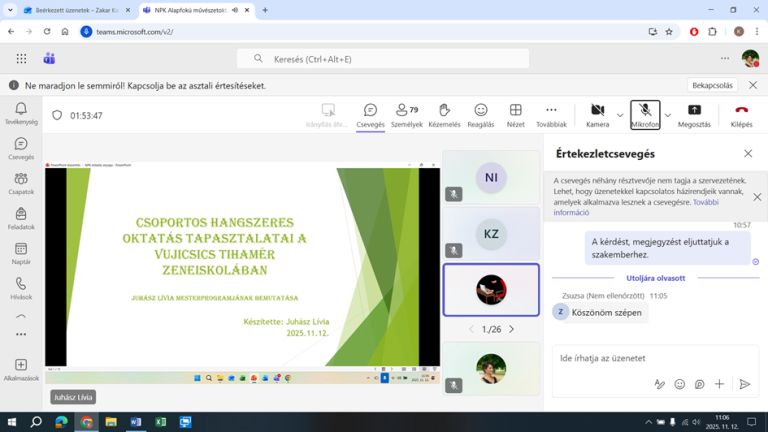
Task: Raise hand with the Kézemelés button
Action: pos(444,114)
